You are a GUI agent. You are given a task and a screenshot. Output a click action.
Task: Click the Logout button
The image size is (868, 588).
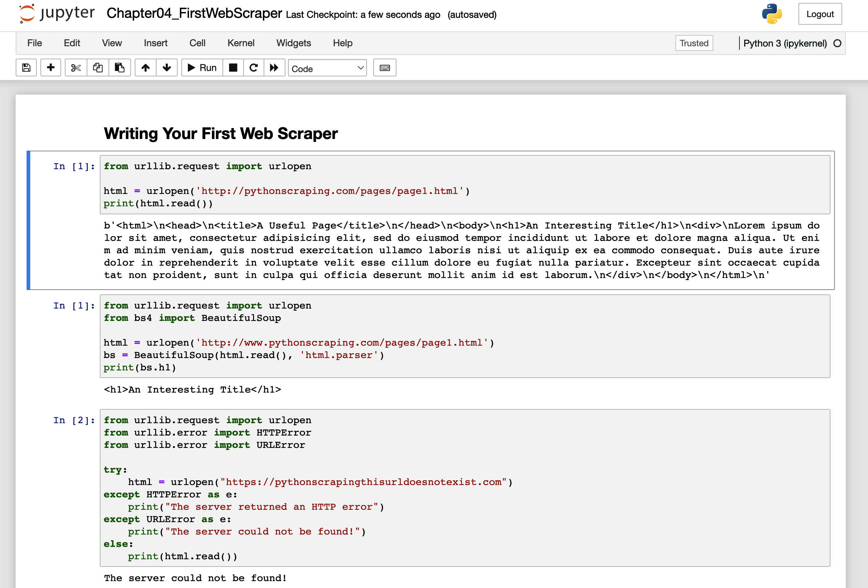click(x=820, y=14)
